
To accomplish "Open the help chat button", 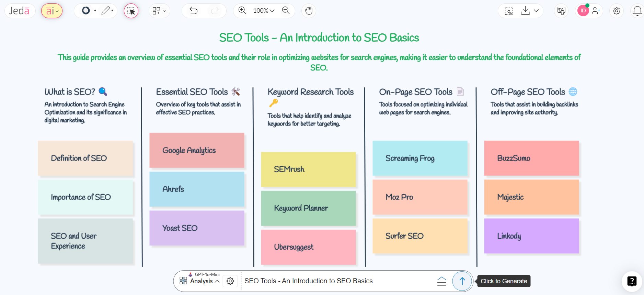I will pyautogui.click(x=632, y=281).
